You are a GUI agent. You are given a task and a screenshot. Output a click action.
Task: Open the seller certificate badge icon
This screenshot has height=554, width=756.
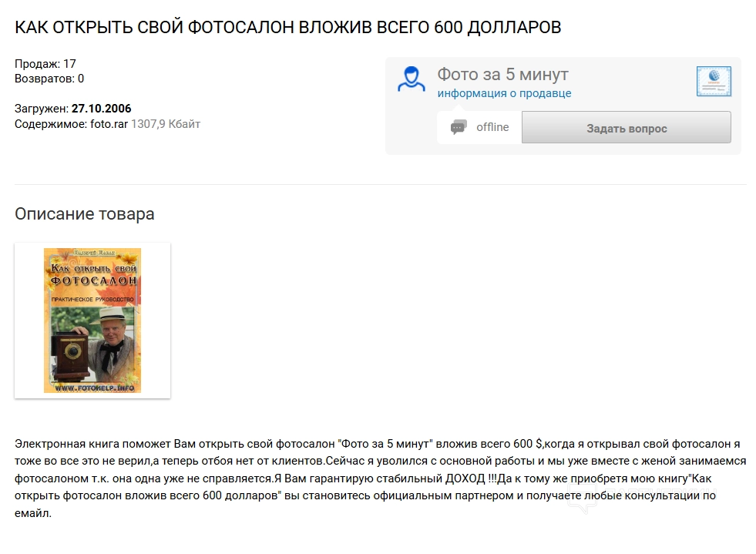tap(714, 82)
